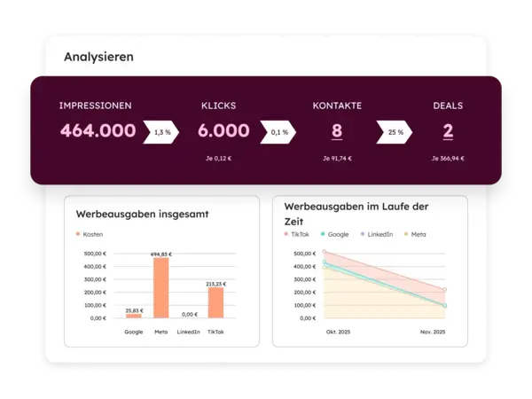Click the TikTok x-axis label under the bars

point(215,332)
